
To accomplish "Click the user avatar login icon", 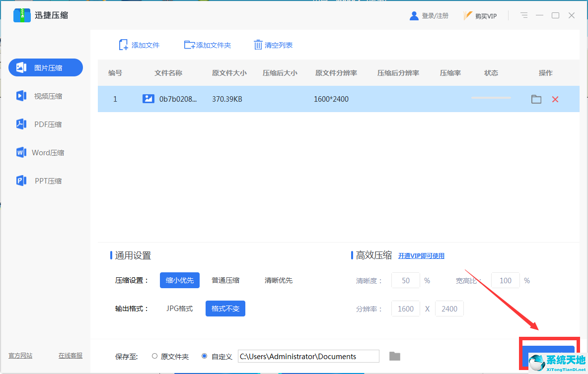I will (x=414, y=16).
